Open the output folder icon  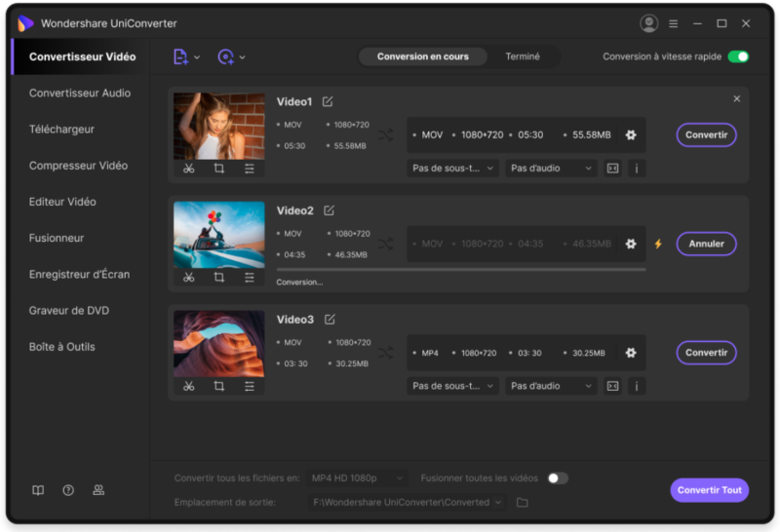pos(522,502)
